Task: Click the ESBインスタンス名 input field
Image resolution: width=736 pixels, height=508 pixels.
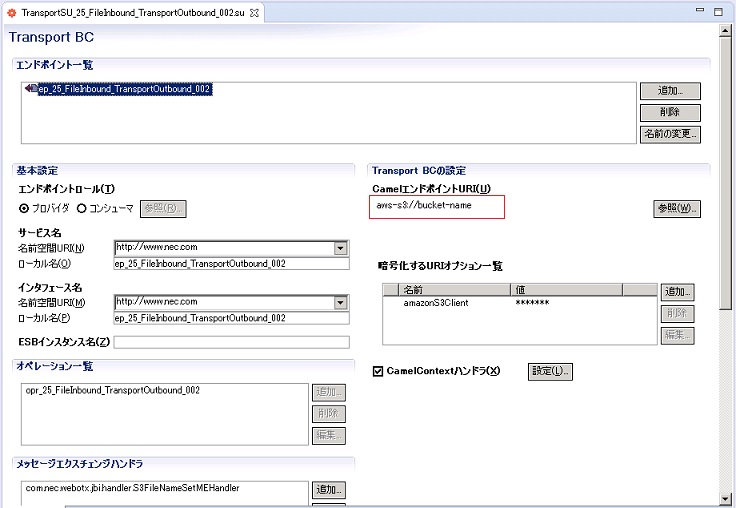Action: (231, 342)
